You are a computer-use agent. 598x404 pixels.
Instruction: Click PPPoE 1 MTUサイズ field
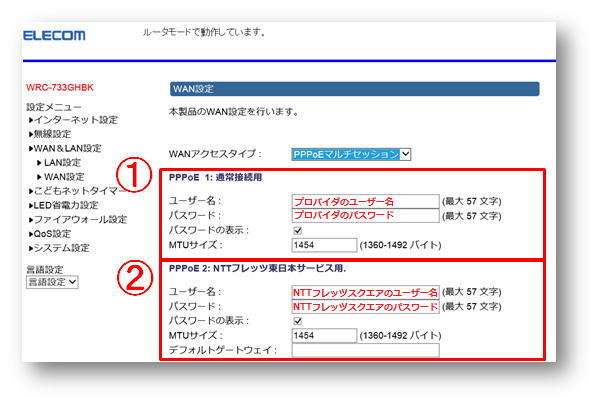tap(324, 245)
